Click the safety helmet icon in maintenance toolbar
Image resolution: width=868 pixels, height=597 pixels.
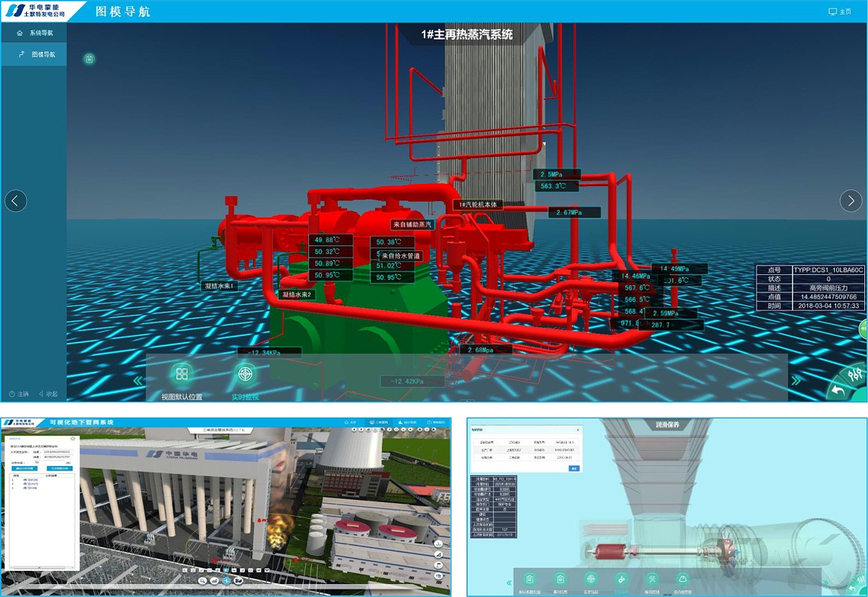(x=681, y=579)
